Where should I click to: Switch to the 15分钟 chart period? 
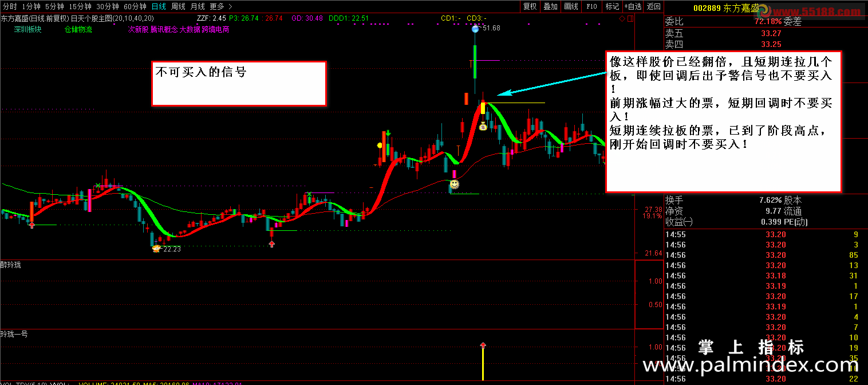(80, 6)
